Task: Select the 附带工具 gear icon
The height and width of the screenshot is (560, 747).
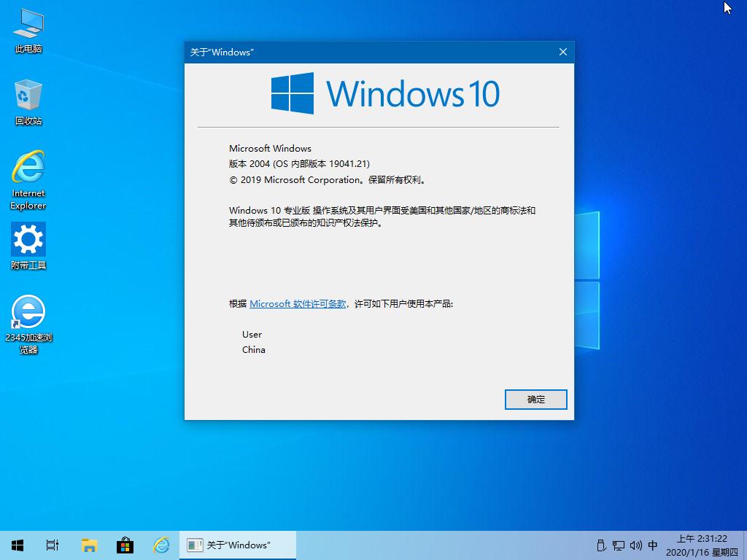Action: pos(28,246)
